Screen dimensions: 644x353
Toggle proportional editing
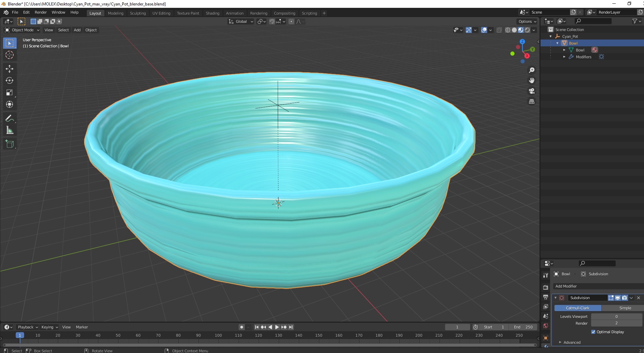point(291,21)
